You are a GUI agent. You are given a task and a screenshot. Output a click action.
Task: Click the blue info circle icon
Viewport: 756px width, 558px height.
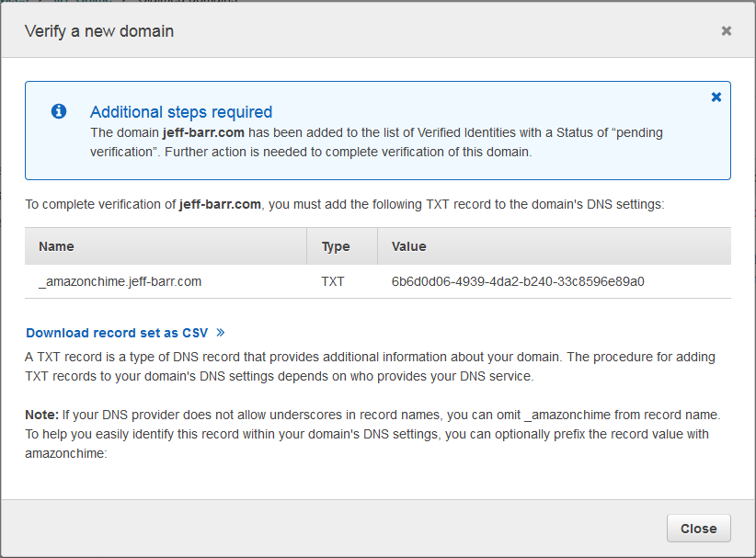59,111
